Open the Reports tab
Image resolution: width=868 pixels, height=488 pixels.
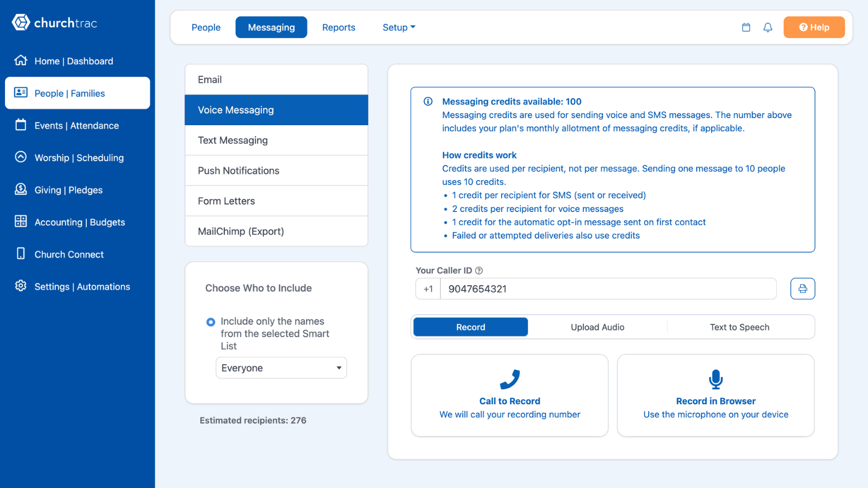click(339, 27)
